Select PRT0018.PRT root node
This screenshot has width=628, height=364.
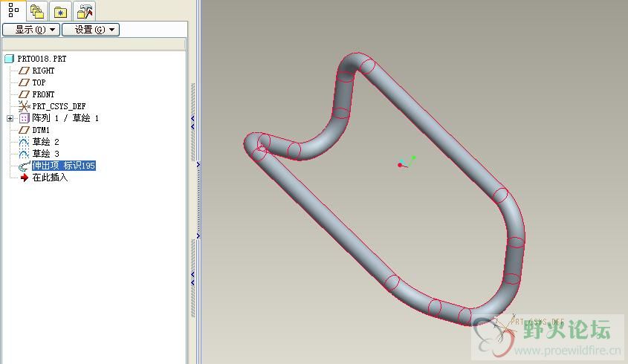42,59
